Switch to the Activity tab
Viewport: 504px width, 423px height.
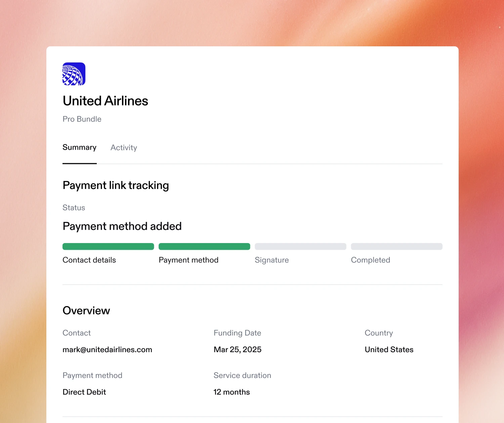point(124,148)
